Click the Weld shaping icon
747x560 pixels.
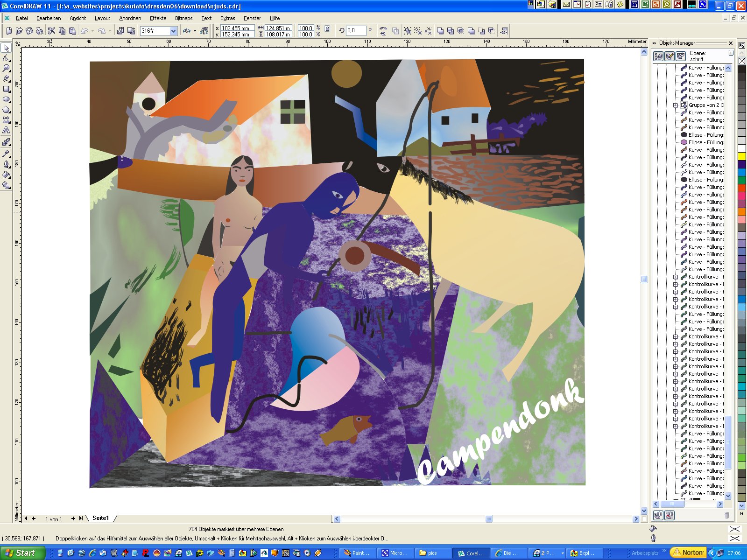coord(440,31)
